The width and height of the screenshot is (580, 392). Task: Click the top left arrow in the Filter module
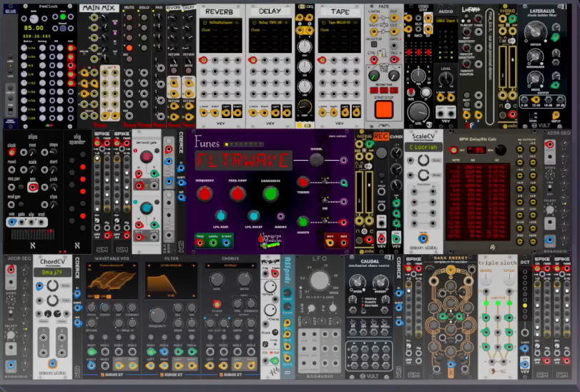(x=149, y=265)
